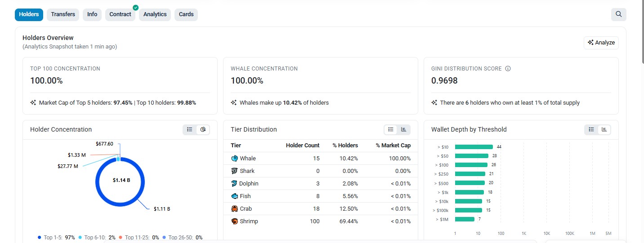Show Wallet Depth as list view
This screenshot has width=644, height=243.
click(x=591, y=129)
